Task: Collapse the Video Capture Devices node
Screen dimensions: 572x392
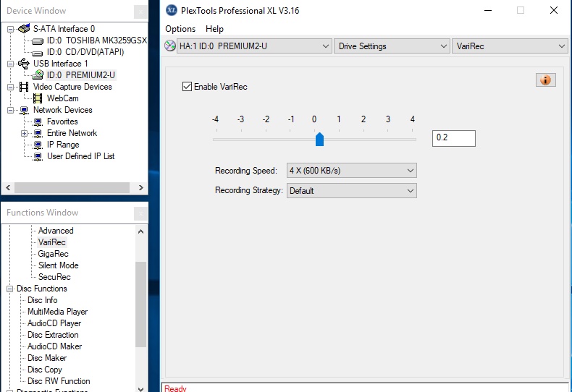Action: (x=10, y=87)
